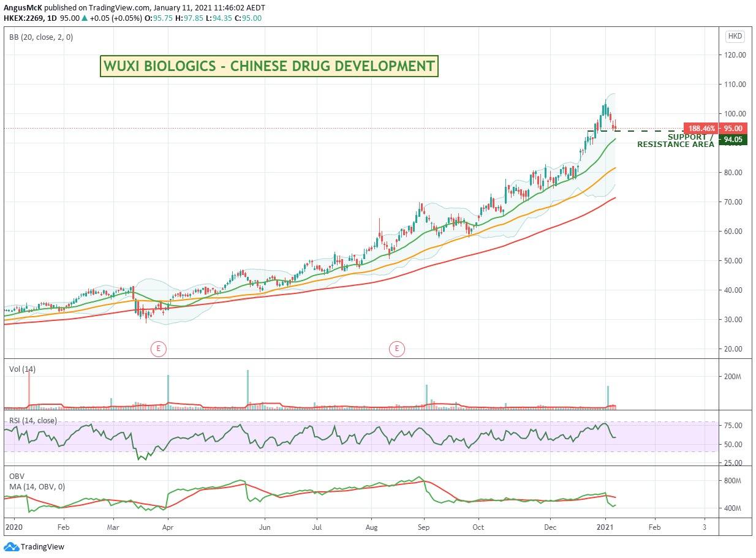Click the Apr label on time axis
This screenshot has height=558, width=756.
168,527
